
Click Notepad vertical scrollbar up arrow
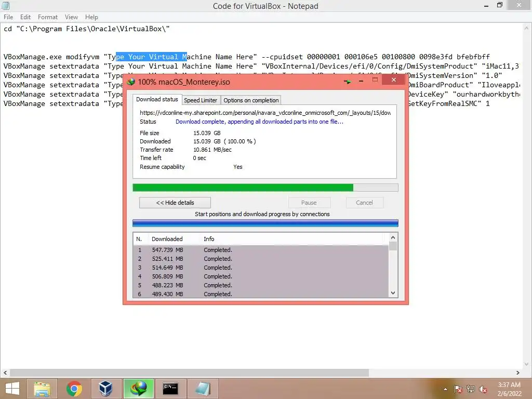(x=526, y=28)
